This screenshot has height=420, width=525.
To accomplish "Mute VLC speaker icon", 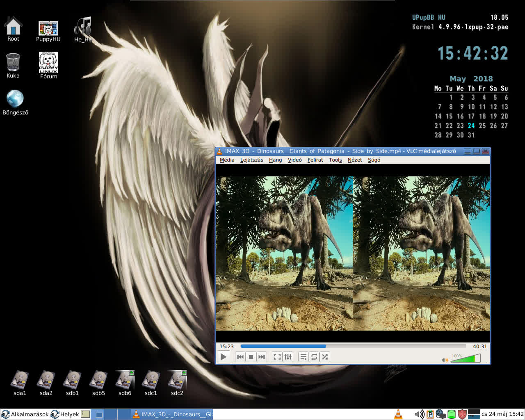I will point(445,360).
